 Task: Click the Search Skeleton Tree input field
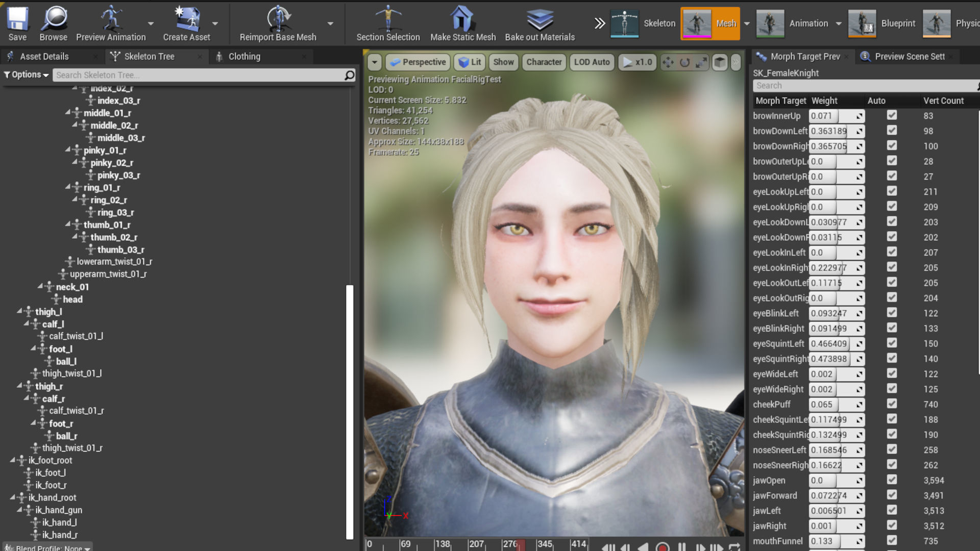199,75
